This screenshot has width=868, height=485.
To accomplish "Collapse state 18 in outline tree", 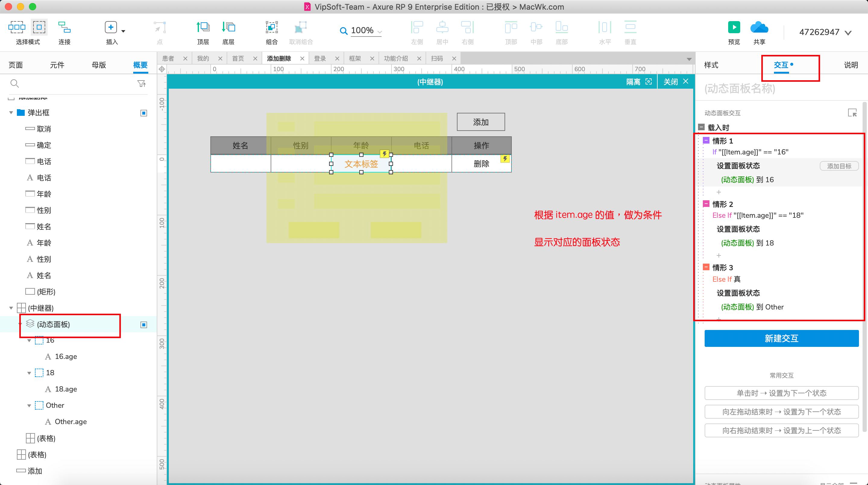I will (29, 373).
